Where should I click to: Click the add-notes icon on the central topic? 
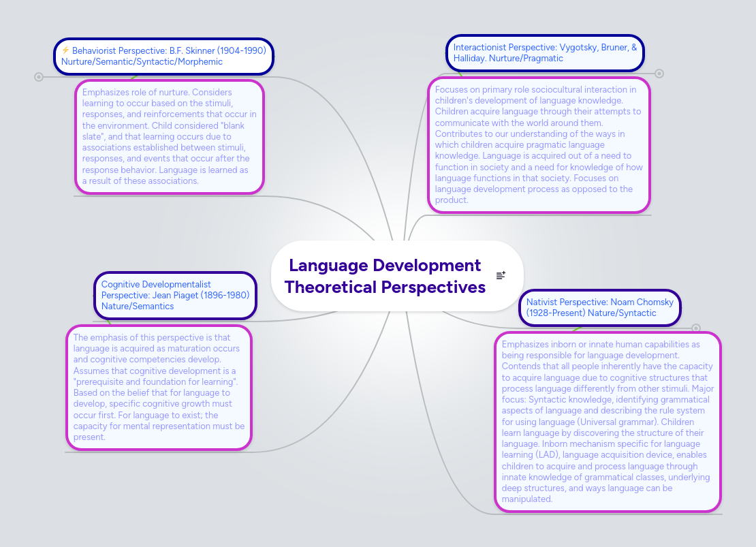coord(501,275)
